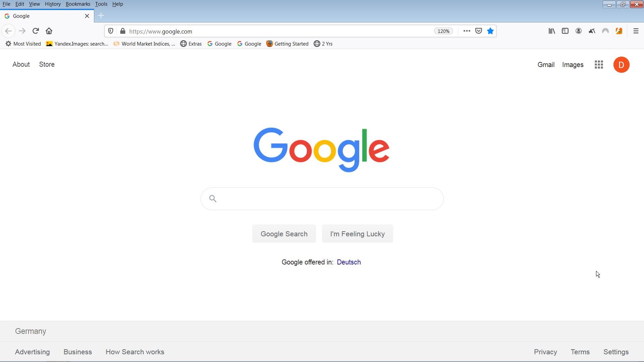Open a new tab with plus button
The image size is (644, 362).
101,16
